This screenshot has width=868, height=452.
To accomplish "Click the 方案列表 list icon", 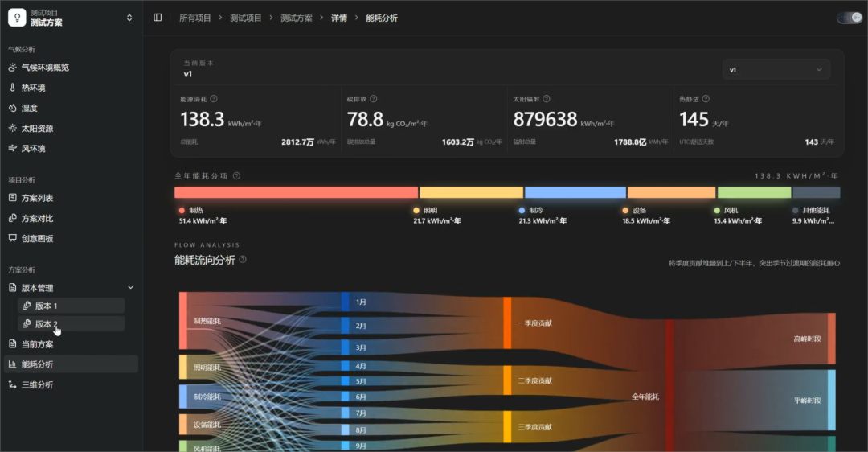I will tap(12, 198).
